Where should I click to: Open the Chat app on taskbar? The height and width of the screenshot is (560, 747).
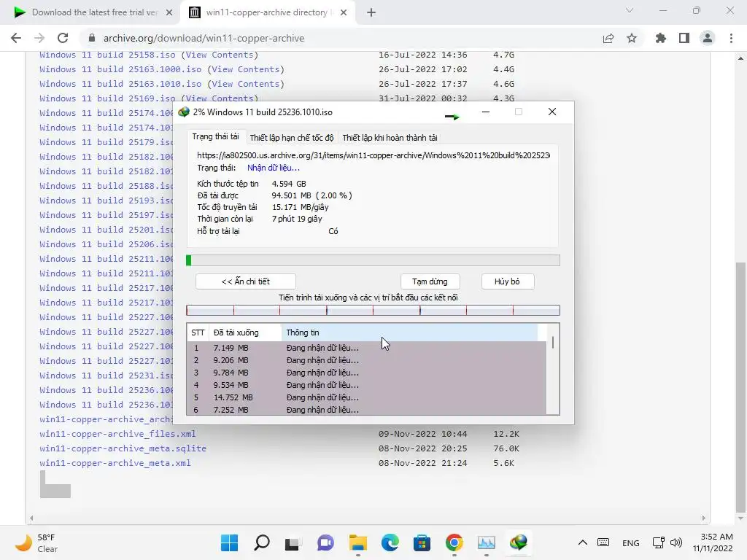[x=325, y=542]
